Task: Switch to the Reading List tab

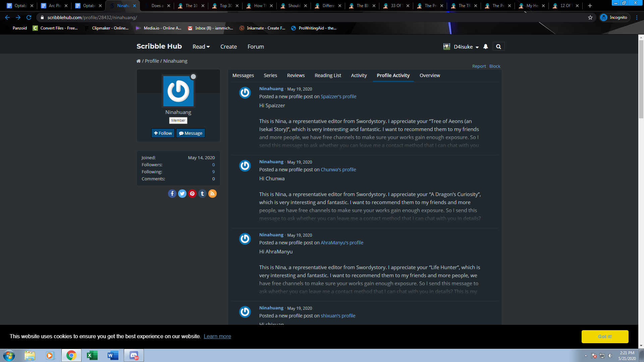Action: 328,75
